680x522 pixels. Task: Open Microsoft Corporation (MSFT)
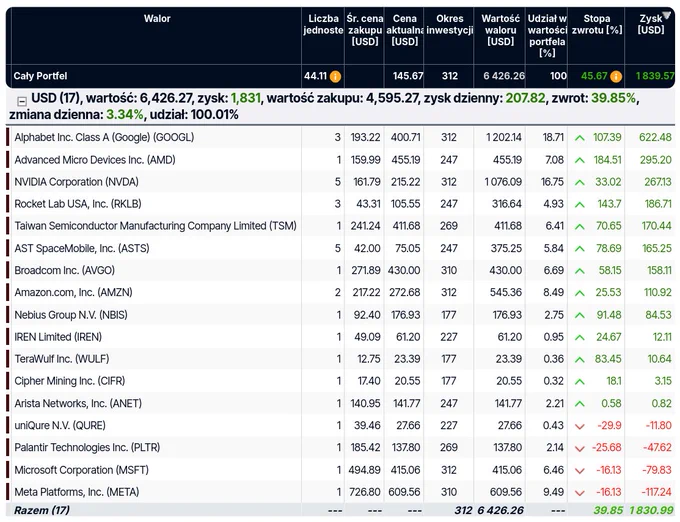[x=82, y=470]
